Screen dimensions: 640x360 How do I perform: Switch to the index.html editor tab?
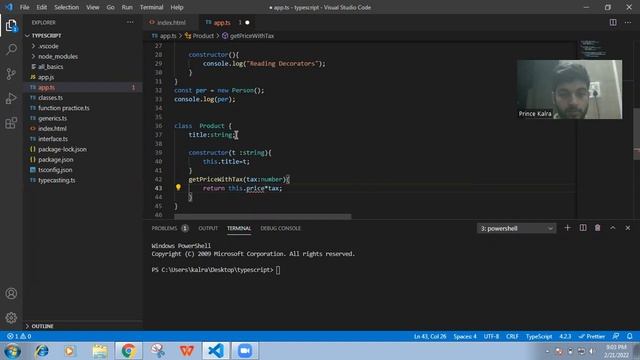pos(171,22)
